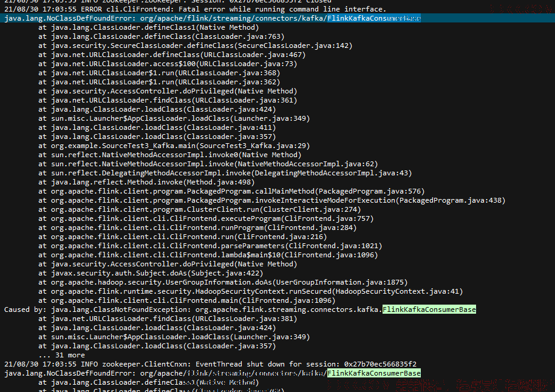This screenshot has width=555, height=392.
Task: Click the URLClassLoader.access$100 stack frame
Action: 168,64
